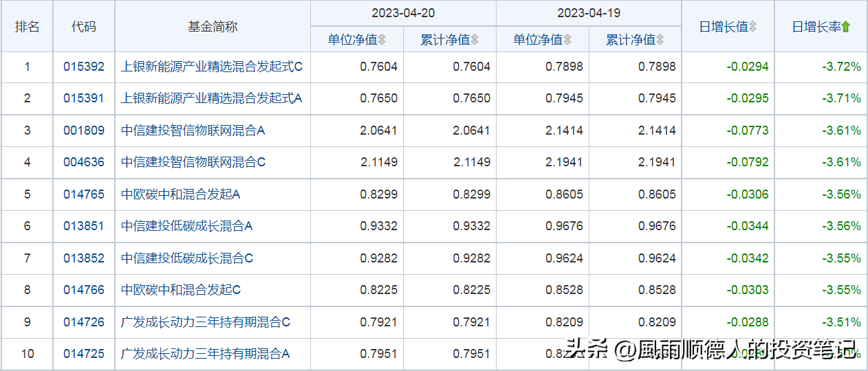Select rank number 5 in 排名 column
This screenshot has width=868, height=371.
(28, 194)
